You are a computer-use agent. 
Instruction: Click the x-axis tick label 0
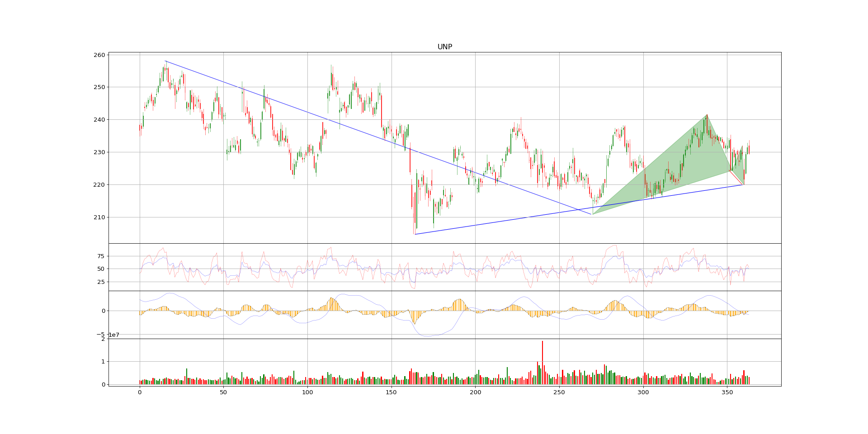pos(140,393)
